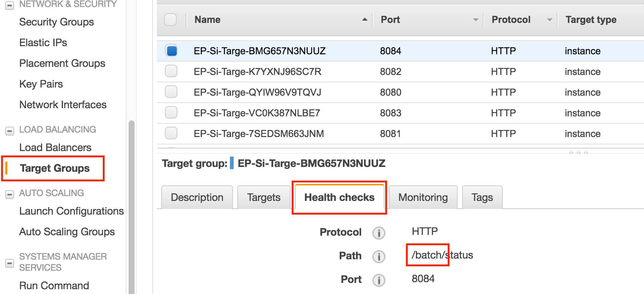Select checkbox for EP-Si-Targe-QYIW96V9TQVJ
The height and width of the screenshot is (294, 644).
pos(171,92)
